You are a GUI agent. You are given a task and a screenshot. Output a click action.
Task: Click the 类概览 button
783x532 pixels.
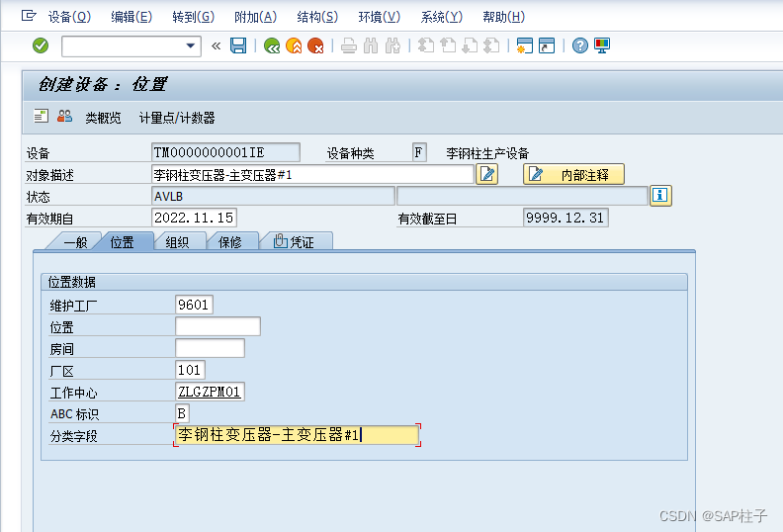point(103,118)
